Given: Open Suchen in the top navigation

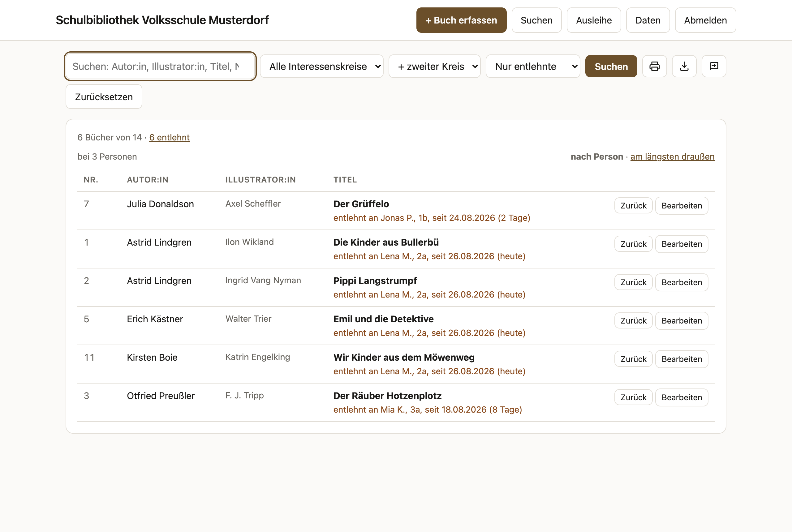Looking at the screenshot, I should coord(536,20).
